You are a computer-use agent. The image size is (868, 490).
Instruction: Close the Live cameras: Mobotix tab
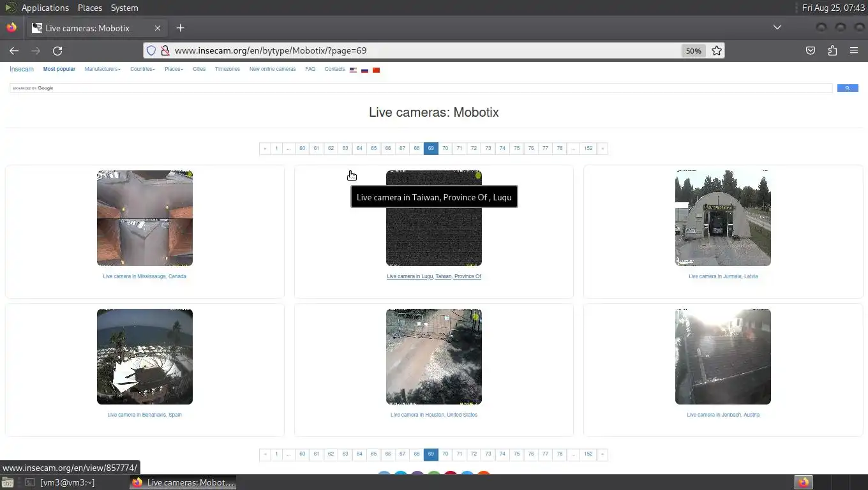[158, 28]
